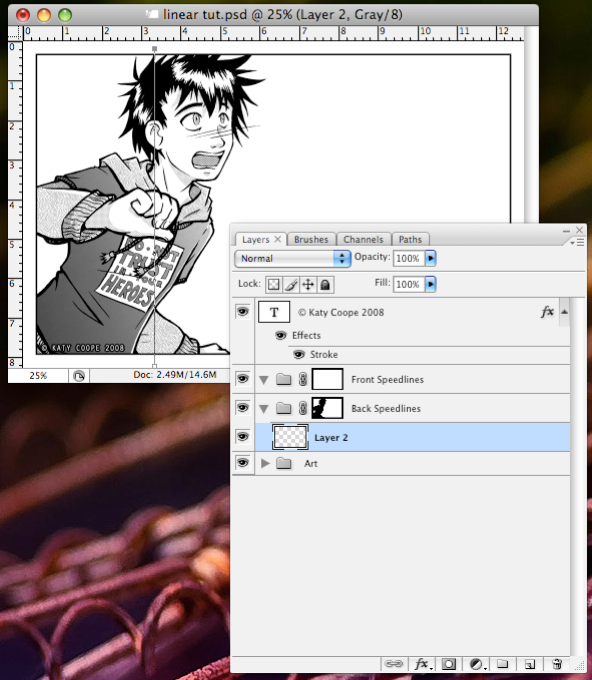Viewport: 592px width, 680px height.
Task: Open Layers panel options menu
Action: pos(578,242)
